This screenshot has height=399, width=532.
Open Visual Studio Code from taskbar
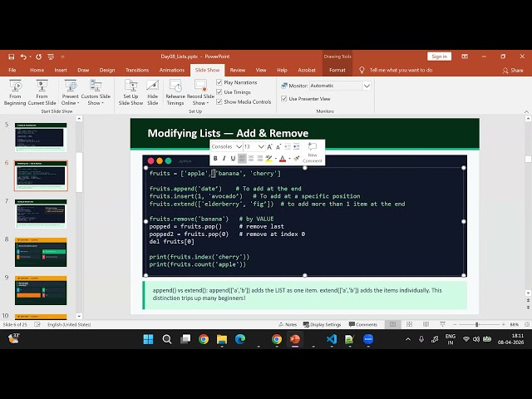tap(332, 339)
